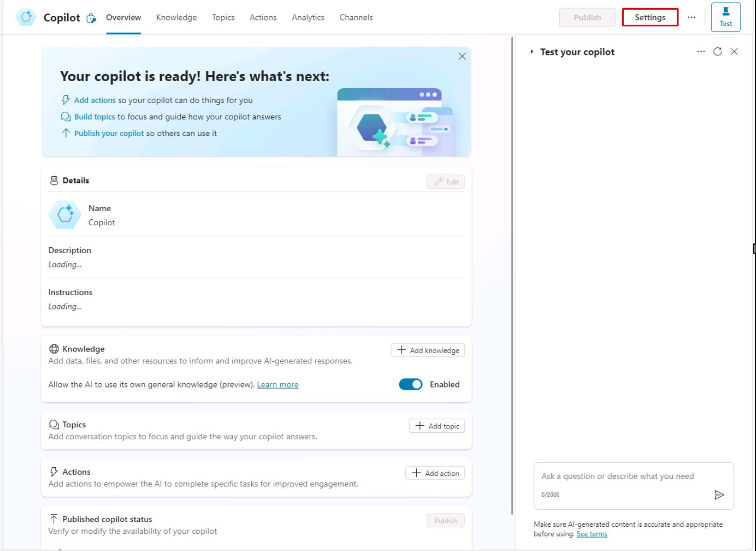
Task: Close the Test your copilot pane
Action: (734, 52)
